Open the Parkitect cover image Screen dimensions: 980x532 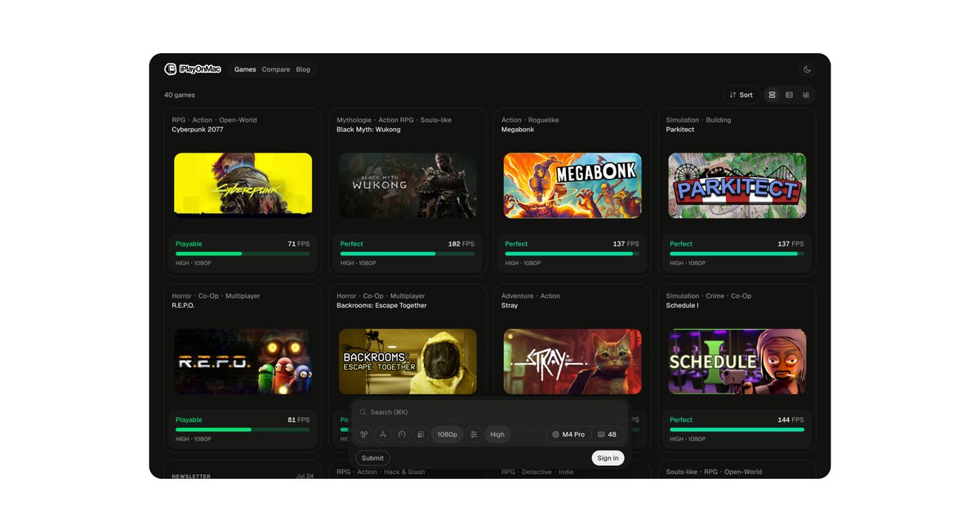pyautogui.click(x=737, y=185)
